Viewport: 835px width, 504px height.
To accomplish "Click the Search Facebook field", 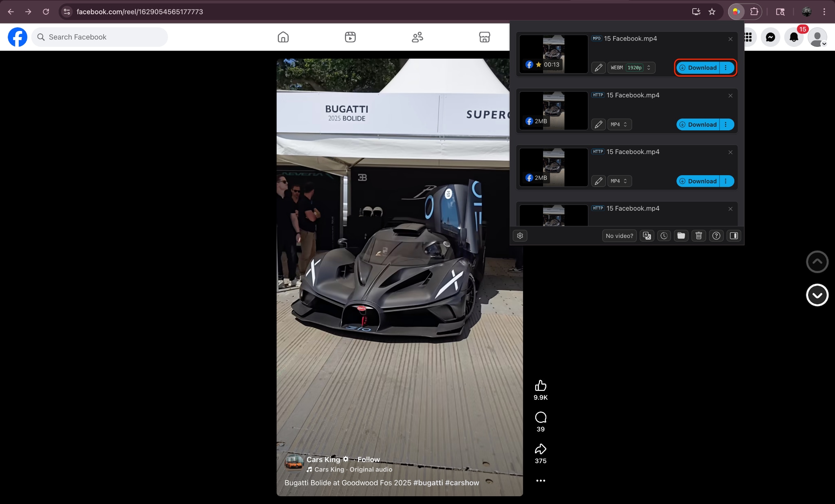I will [99, 37].
